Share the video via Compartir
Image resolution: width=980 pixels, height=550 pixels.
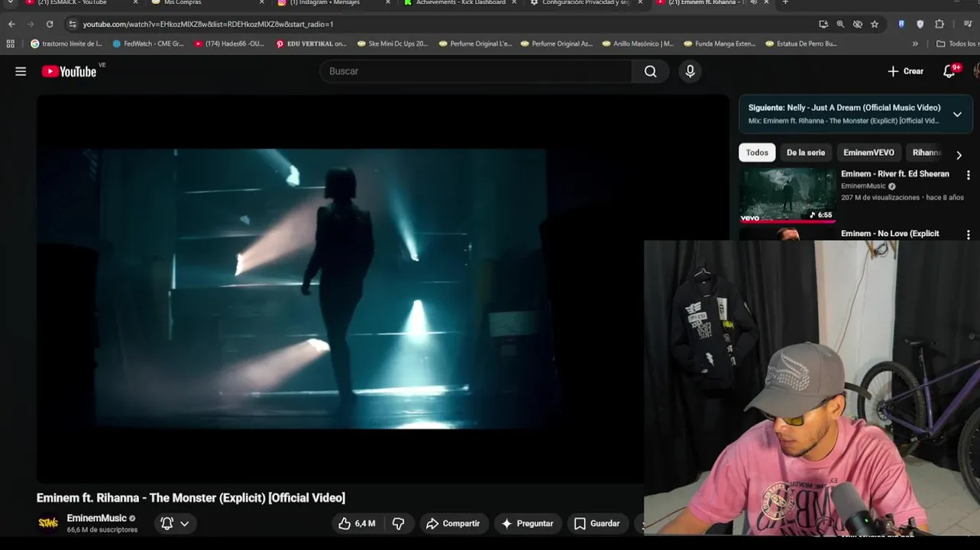pyautogui.click(x=454, y=523)
